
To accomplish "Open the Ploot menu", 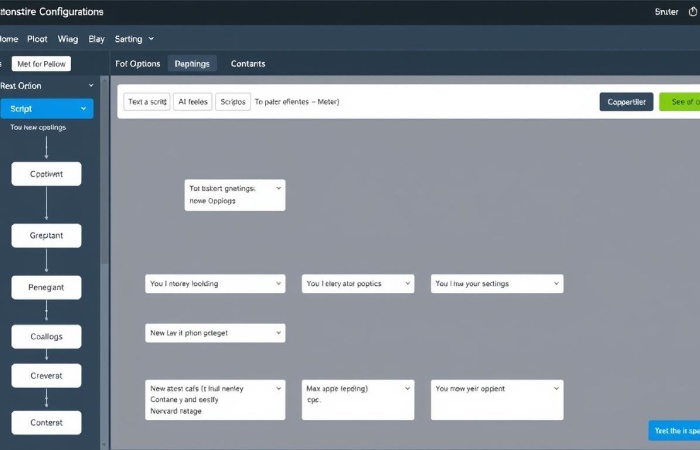I will (x=37, y=39).
